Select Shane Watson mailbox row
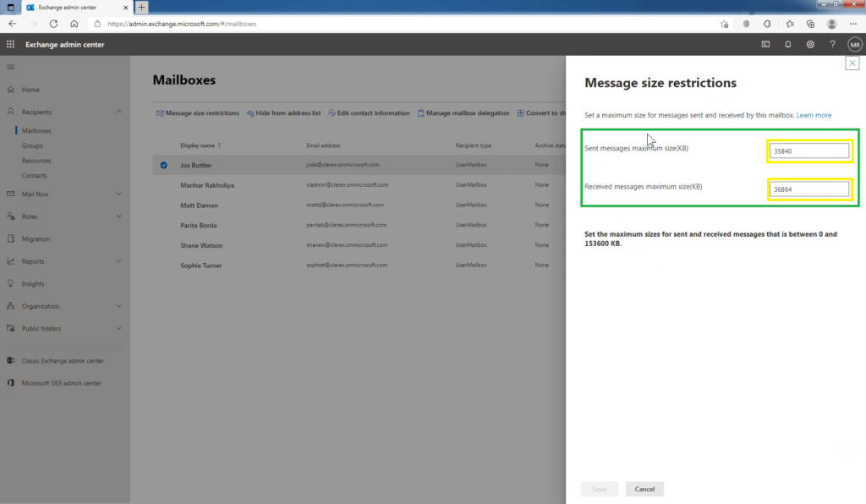 (x=359, y=245)
